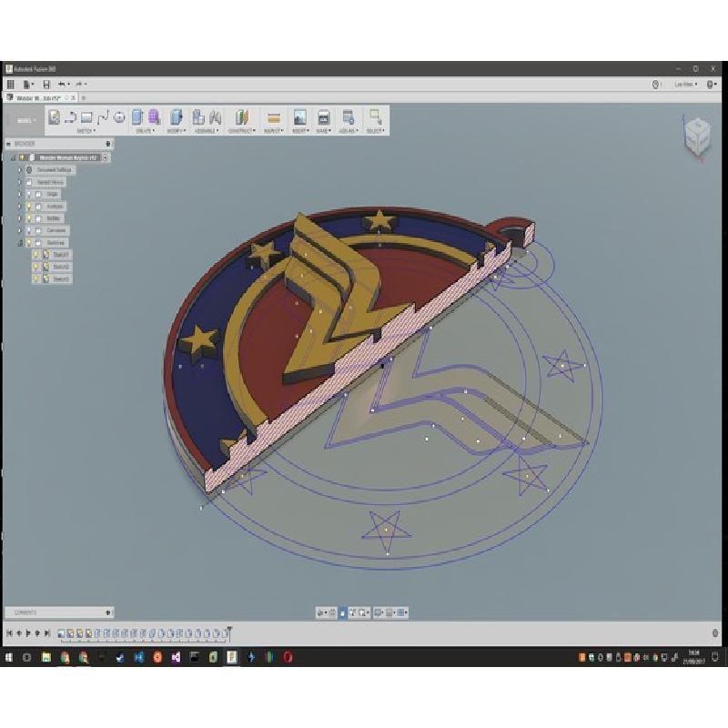Screen dimensions: 728x728
Task: Select the Rectangle sketch tool
Action: pyautogui.click(x=86, y=117)
